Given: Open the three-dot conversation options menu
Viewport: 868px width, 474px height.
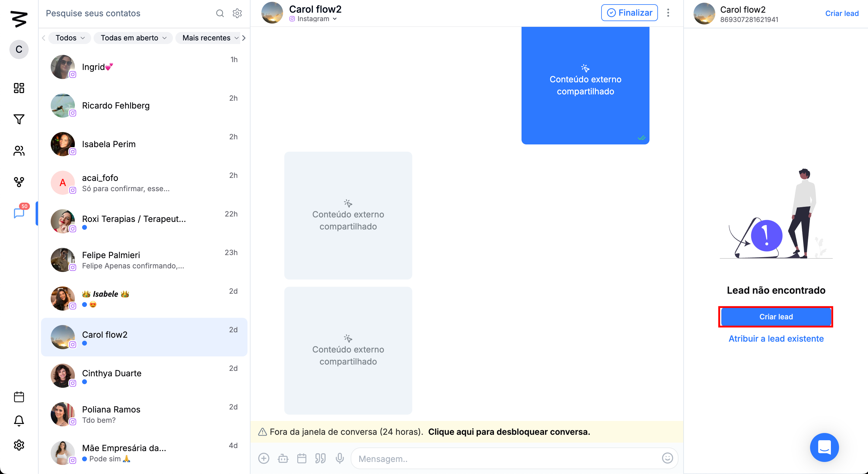Looking at the screenshot, I should click(668, 13).
